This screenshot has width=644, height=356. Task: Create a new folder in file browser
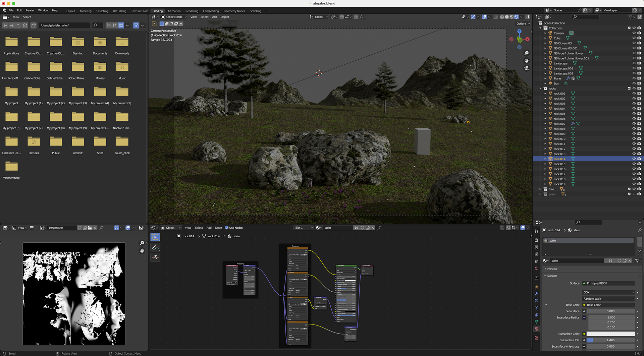[x=34, y=25]
